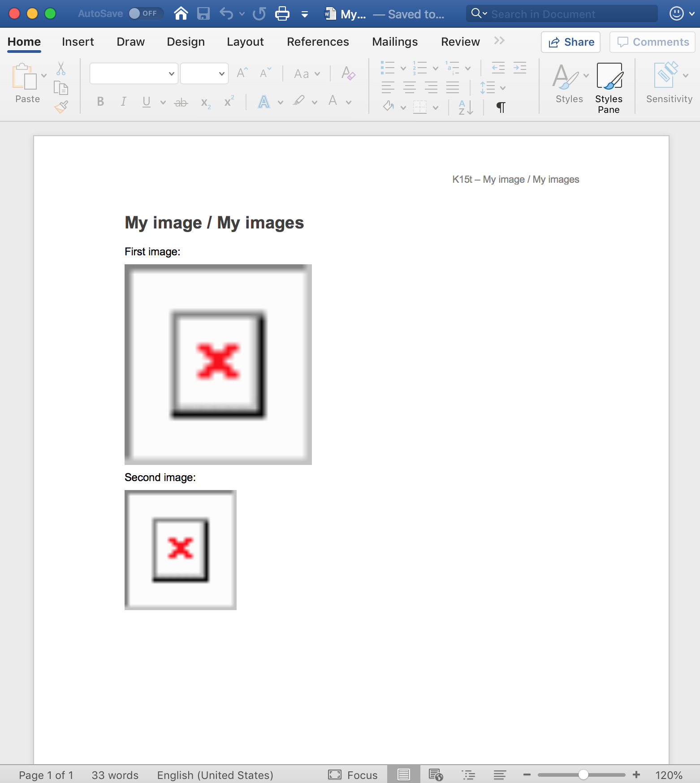Click the Sort A to Z icon
Viewport: 700px width, 783px height.
[x=466, y=107]
